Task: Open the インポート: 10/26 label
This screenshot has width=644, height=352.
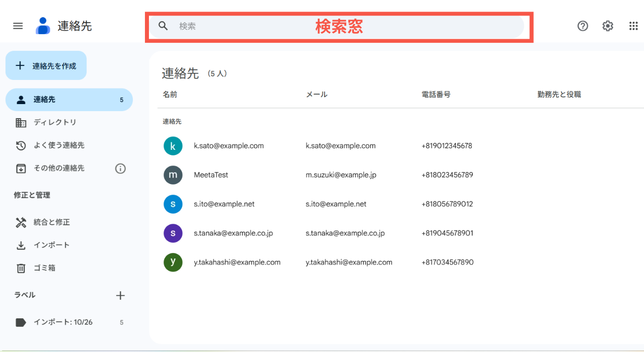Action: click(x=69, y=322)
